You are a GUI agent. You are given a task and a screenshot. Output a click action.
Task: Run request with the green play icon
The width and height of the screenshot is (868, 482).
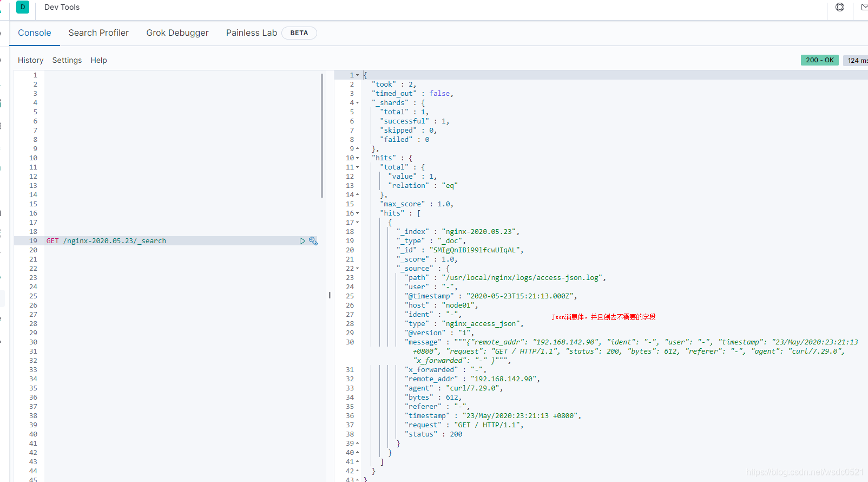(x=303, y=241)
